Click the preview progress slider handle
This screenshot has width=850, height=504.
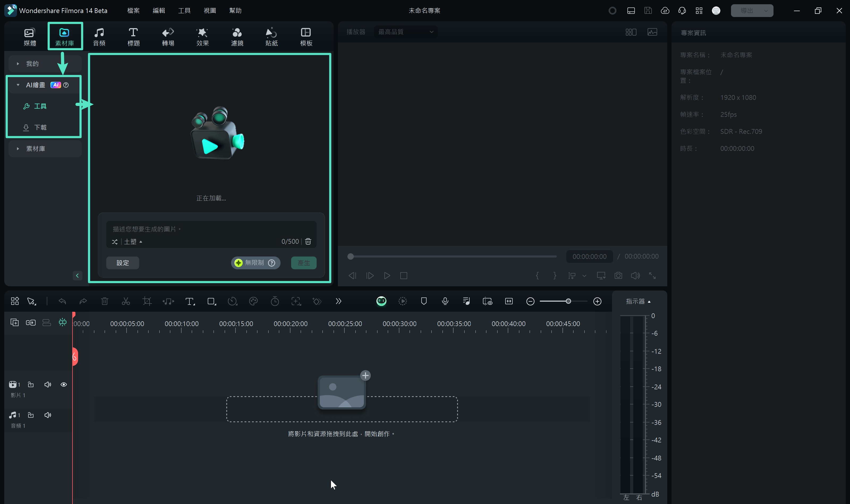pos(351,257)
